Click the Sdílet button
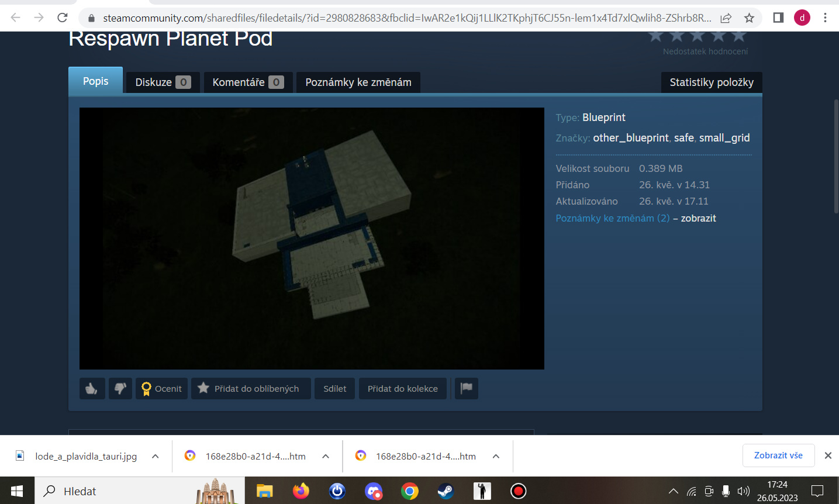The image size is (839, 504). (334, 389)
